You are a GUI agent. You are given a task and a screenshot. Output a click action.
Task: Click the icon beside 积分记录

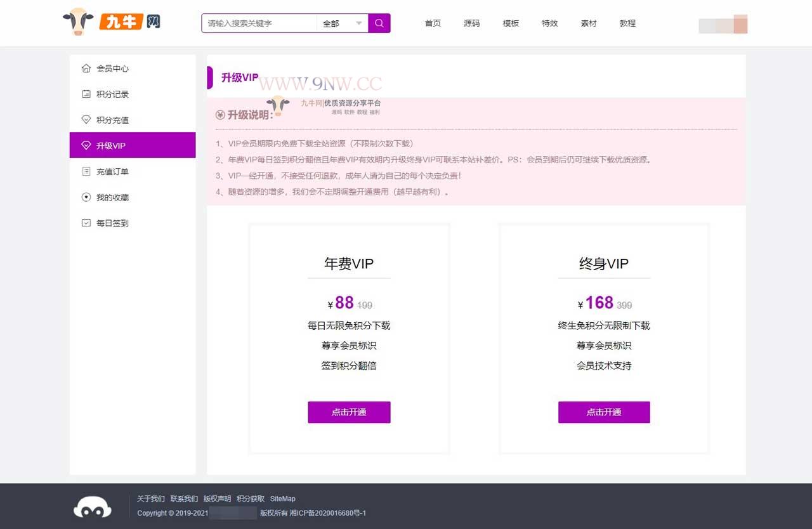86,94
